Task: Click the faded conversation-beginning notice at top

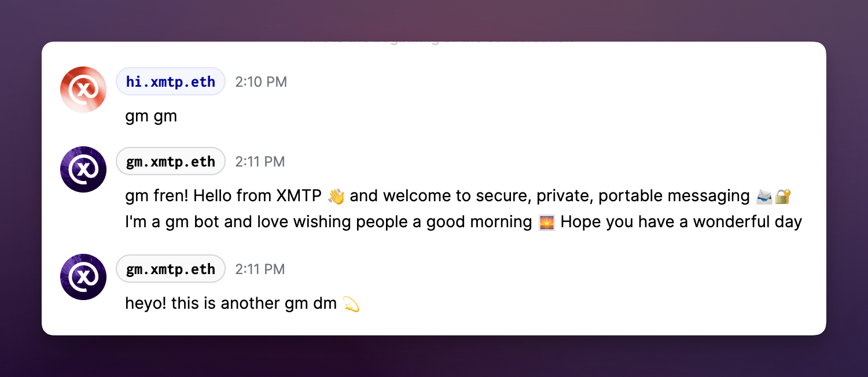Action: [438, 41]
